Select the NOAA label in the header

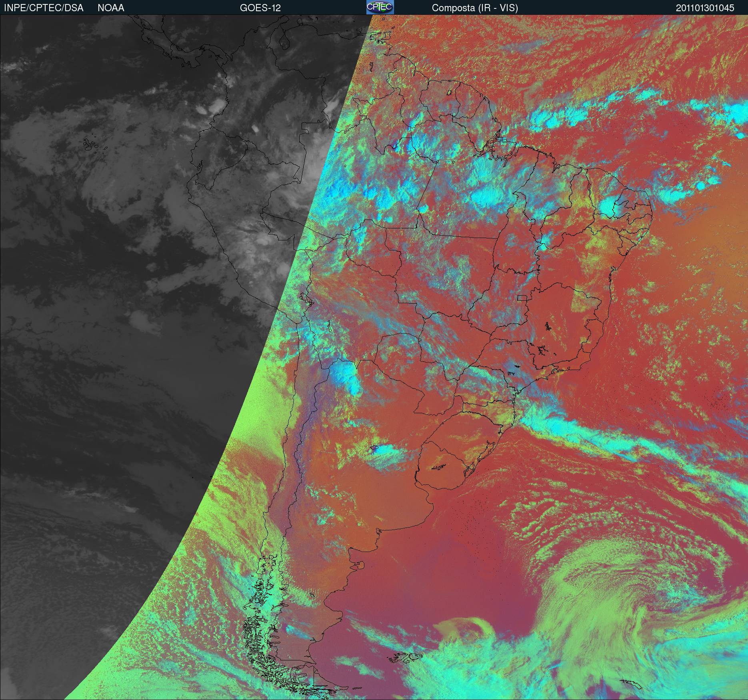tap(111, 8)
